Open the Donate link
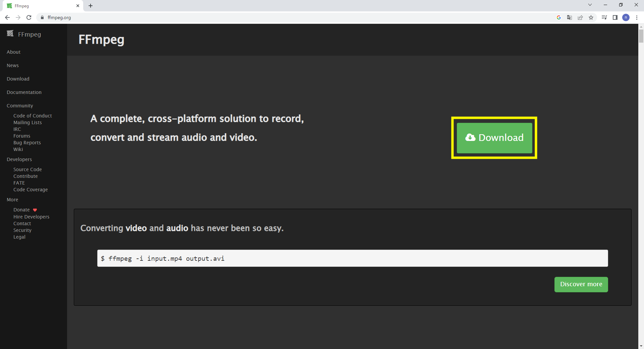The image size is (644, 349). (21, 210)
